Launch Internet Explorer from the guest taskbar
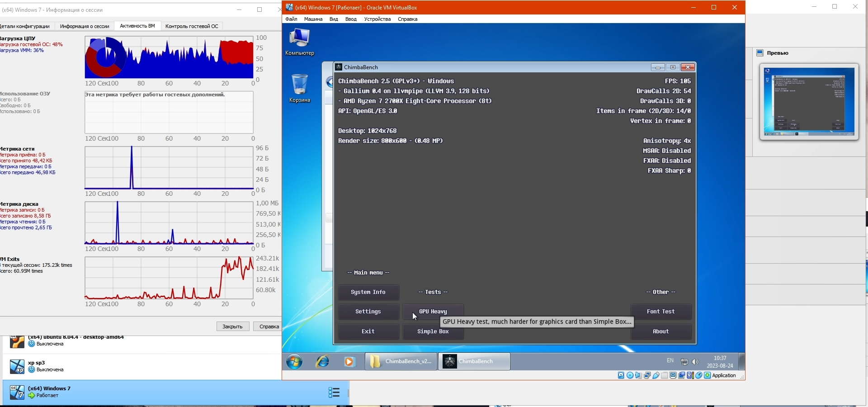Screen dimensions: 868x407 (x=323, y=361)
